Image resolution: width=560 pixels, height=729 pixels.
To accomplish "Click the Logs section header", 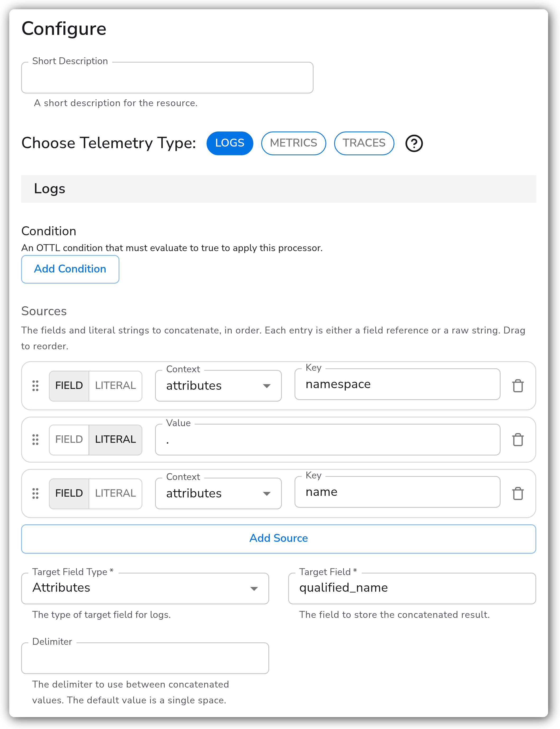I will pyautogui.click(x=279, y=189).
